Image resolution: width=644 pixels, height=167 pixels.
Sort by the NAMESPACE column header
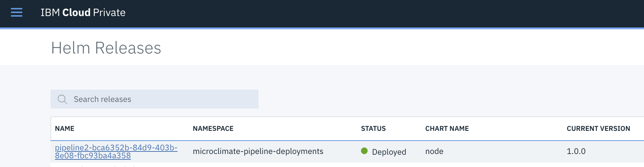(x=213, y=129)
